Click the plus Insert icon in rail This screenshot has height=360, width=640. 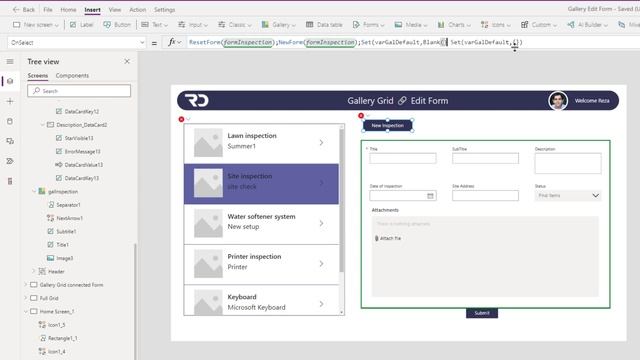10,101
